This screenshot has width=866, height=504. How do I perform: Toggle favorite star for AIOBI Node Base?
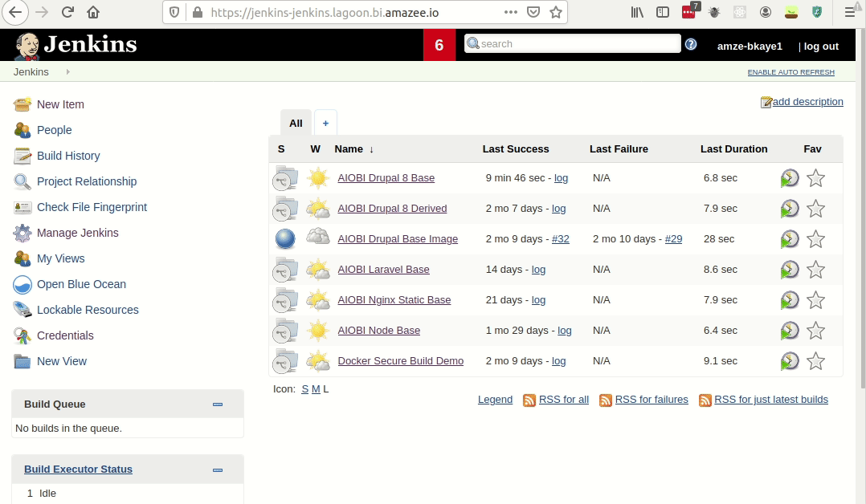[815, 331]
